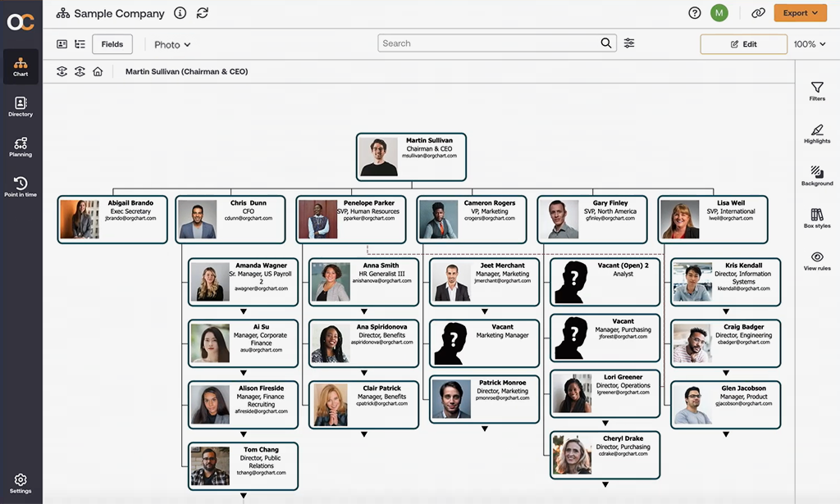Screen dimensions: 840x504
Task: Open the Photo dropdown
Action: pos(172,44)
